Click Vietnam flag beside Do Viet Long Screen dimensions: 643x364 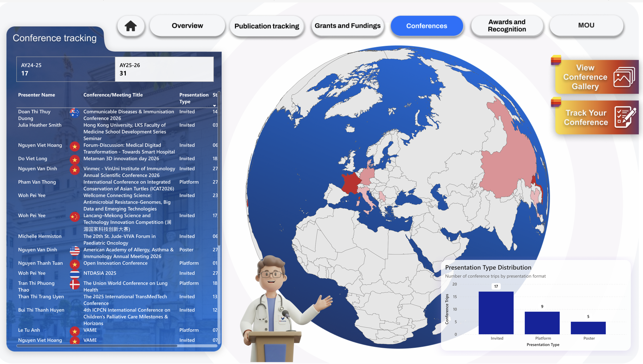pos(74,160)
